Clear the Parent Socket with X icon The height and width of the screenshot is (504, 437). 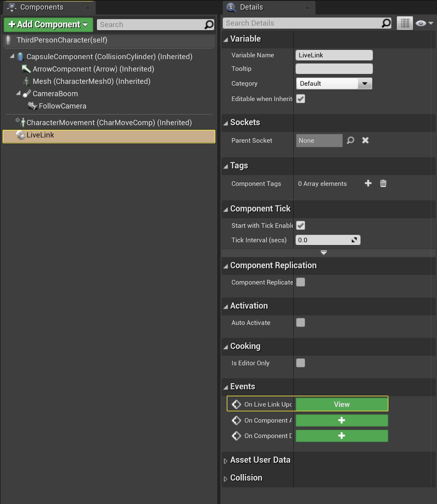365,140
